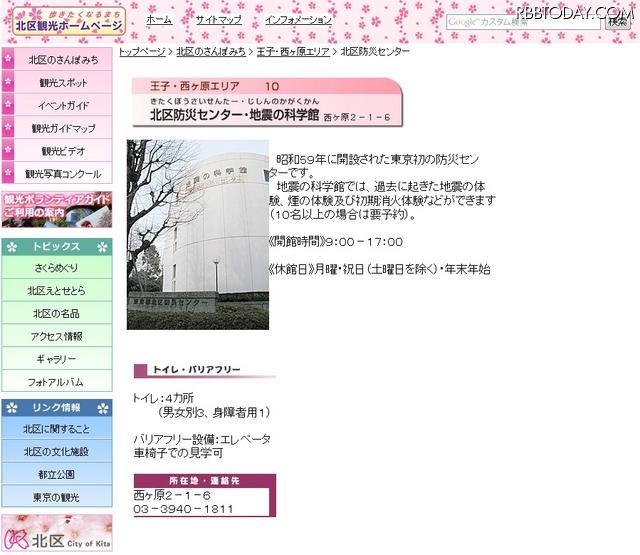The width and height of the screenshot is (640, 555).
Task: Follow the 王子・西ヶ原エリア breadcrumb link
Action: tap(293, 51)
